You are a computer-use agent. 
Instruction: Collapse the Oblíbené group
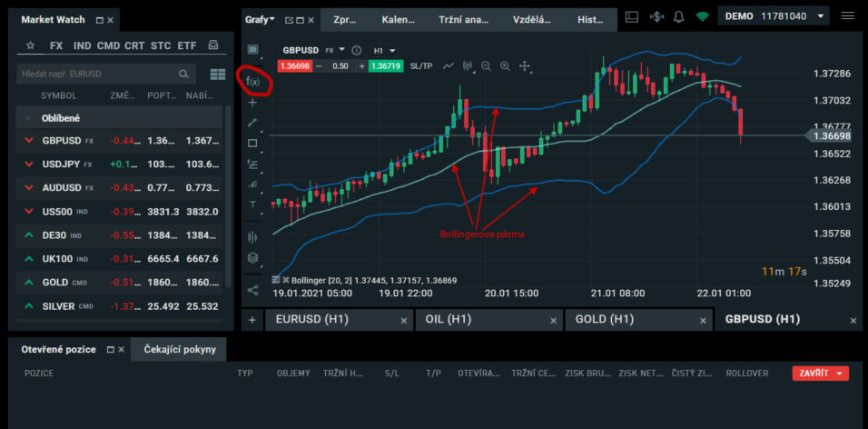pyautogui.click(x=28, y=118)
